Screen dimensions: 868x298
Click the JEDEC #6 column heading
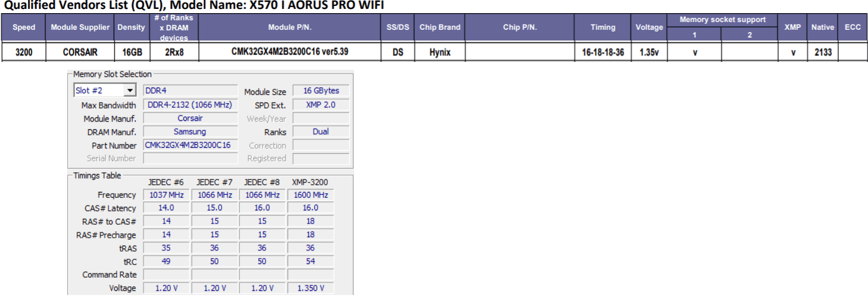click(x=166, y=182)
